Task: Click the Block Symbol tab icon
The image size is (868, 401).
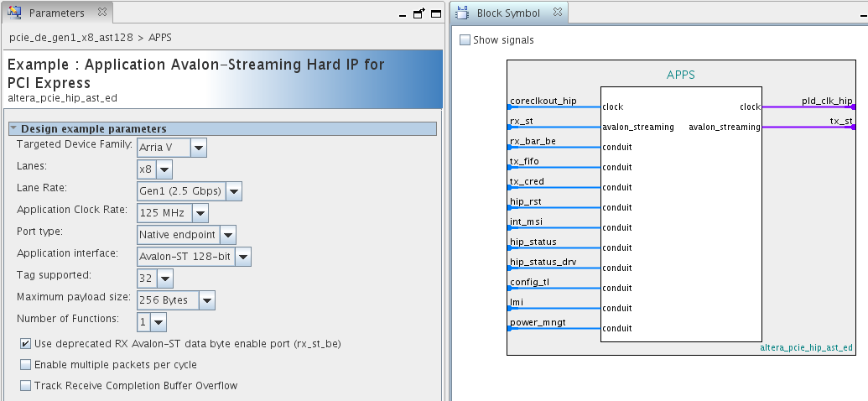Action: tap(463, 13)
